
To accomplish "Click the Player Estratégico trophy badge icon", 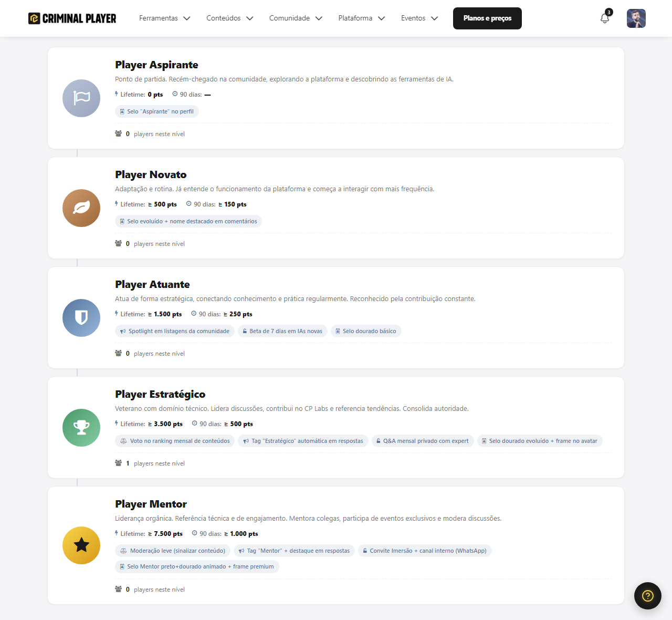I will 81,428.
